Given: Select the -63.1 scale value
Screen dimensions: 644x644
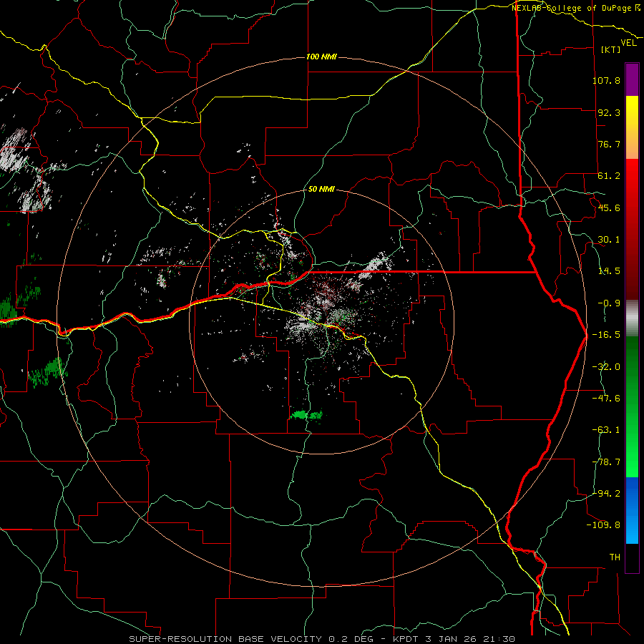Looking at the screenshot, I should (x=606, y=430).
